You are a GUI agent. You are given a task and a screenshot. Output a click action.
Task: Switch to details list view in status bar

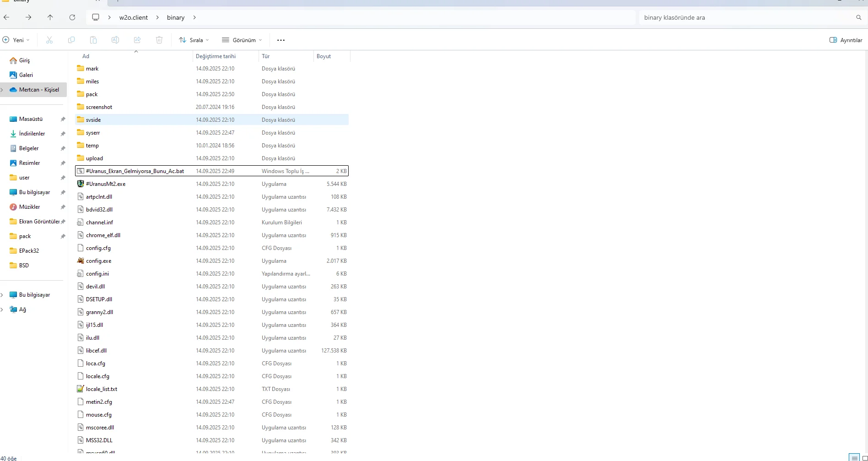[854, 458]
